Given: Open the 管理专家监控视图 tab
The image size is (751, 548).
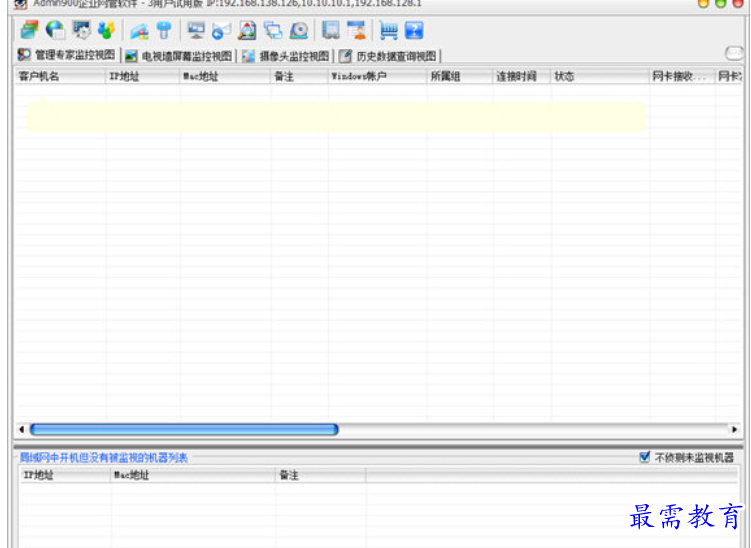Looking at the screenshot, I should pos(67,55).
